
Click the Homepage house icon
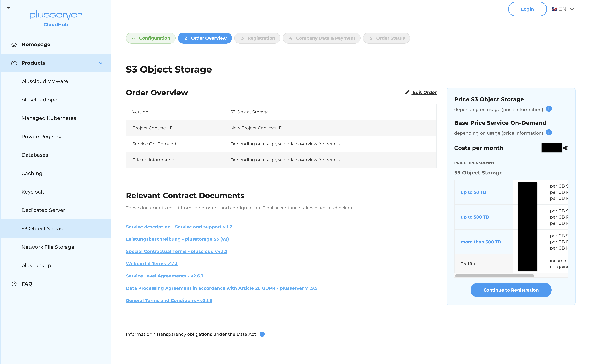click(14, 45)
